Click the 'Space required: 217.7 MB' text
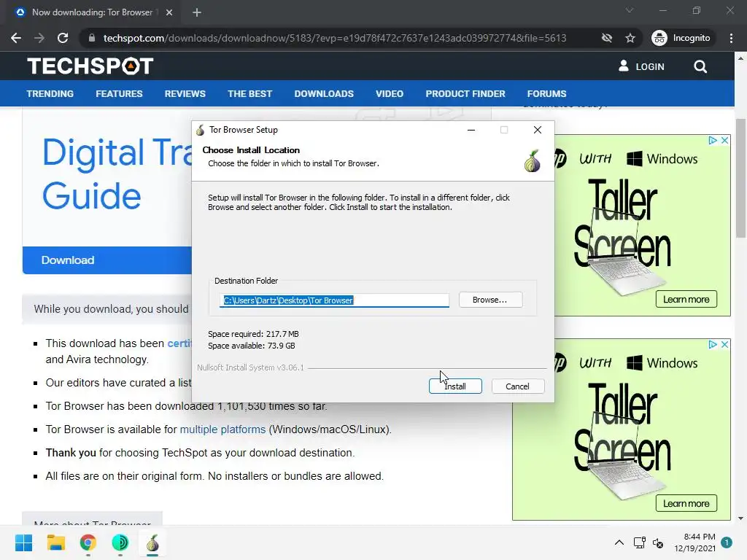 click(253, 334)
